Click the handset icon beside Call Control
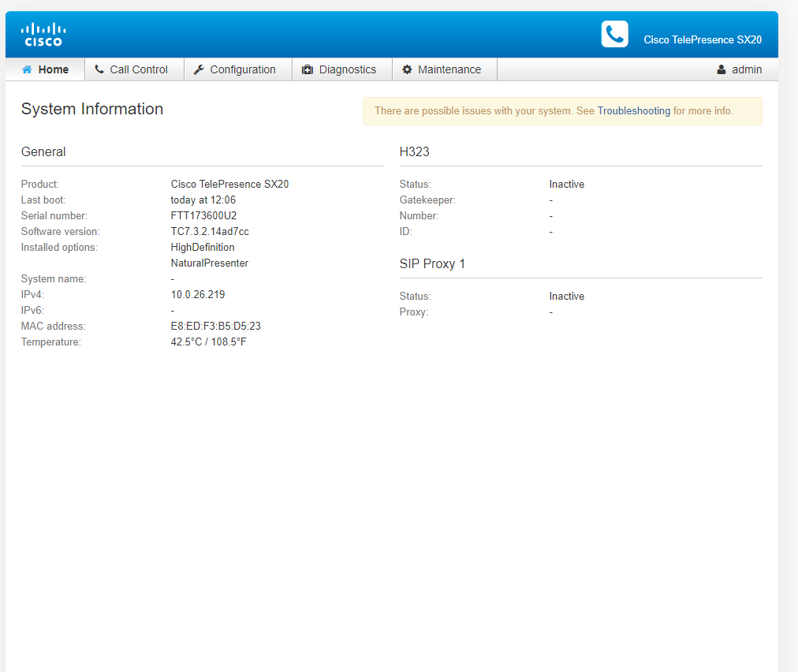This screenshot has height=672, width=798. pyautogui.click(x=99, y=69)
